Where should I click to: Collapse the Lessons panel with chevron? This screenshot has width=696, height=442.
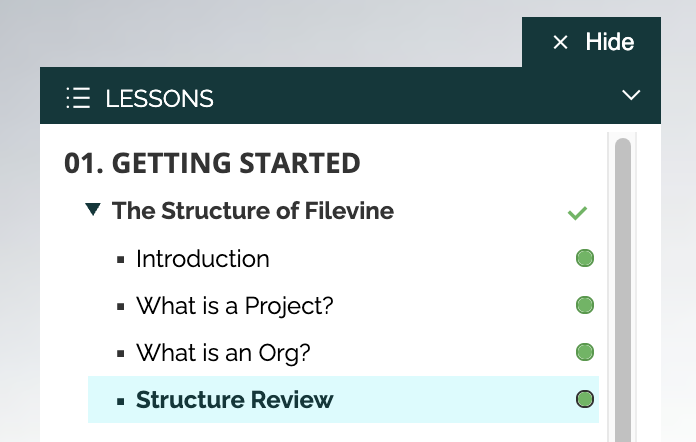point(631,95)
